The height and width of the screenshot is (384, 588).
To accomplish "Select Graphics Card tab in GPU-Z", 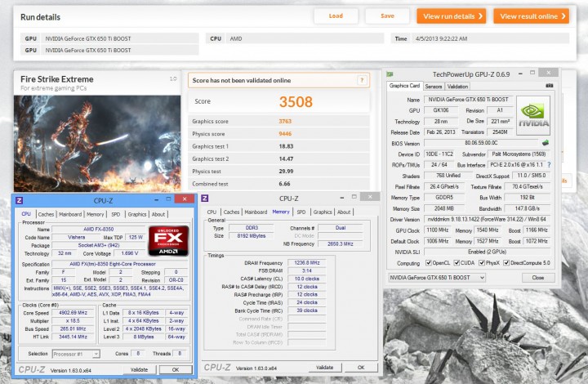I will pos(404,86).
